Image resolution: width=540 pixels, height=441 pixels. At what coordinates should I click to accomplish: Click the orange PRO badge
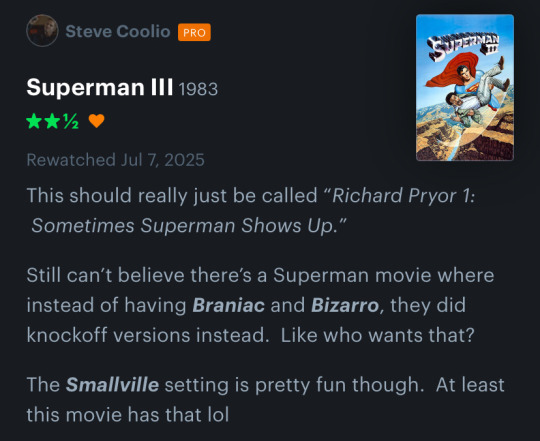coord(194,32)
